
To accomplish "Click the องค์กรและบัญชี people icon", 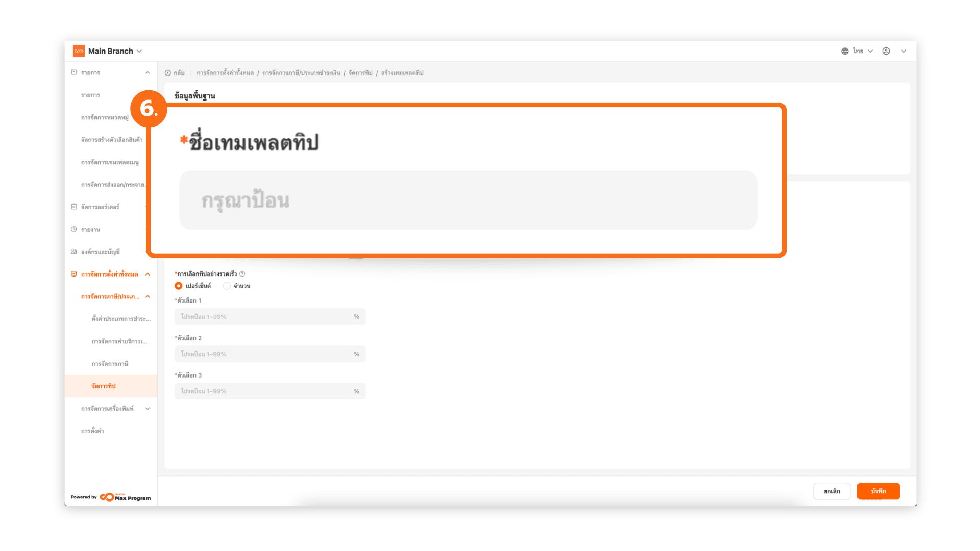I will (x=74, y=252).
